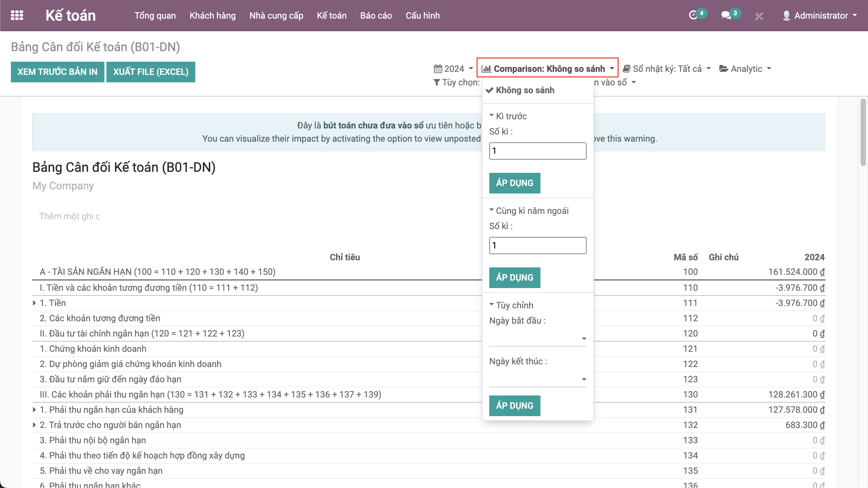Click the developer tools wrench icon
Viewport: 868px width, 488px height.
coord(759,16)
